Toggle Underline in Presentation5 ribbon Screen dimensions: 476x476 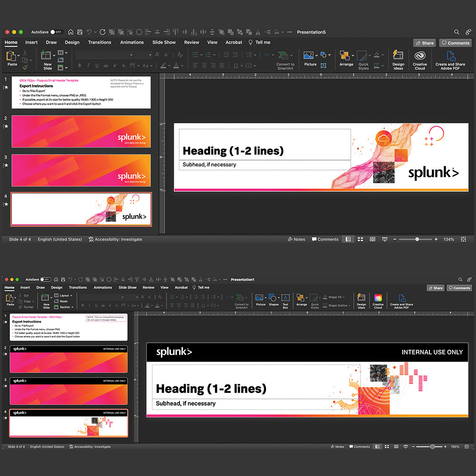[97, 65]
